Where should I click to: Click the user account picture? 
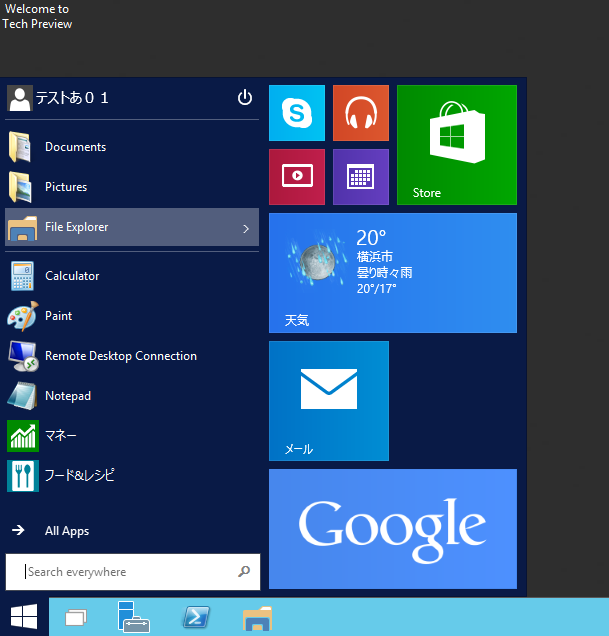point(19,98)
